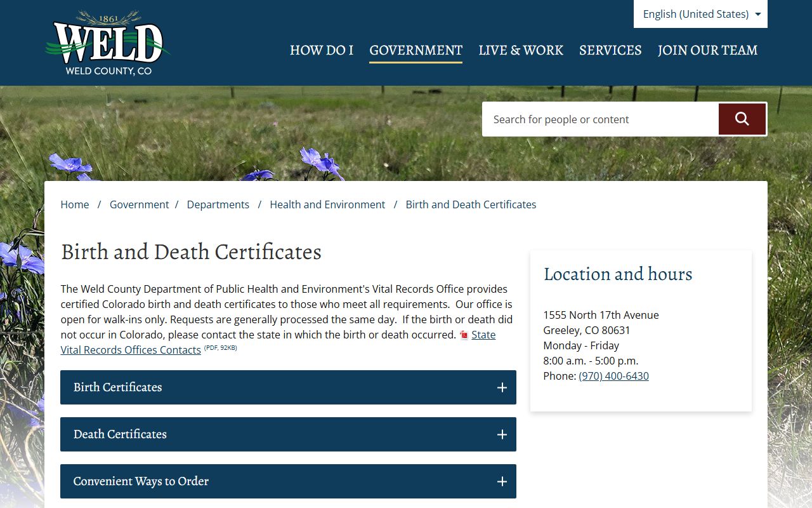812x508 pixels.
Task: Click the PDF icon before State Vital Records
Action: [x=464, y=335]
